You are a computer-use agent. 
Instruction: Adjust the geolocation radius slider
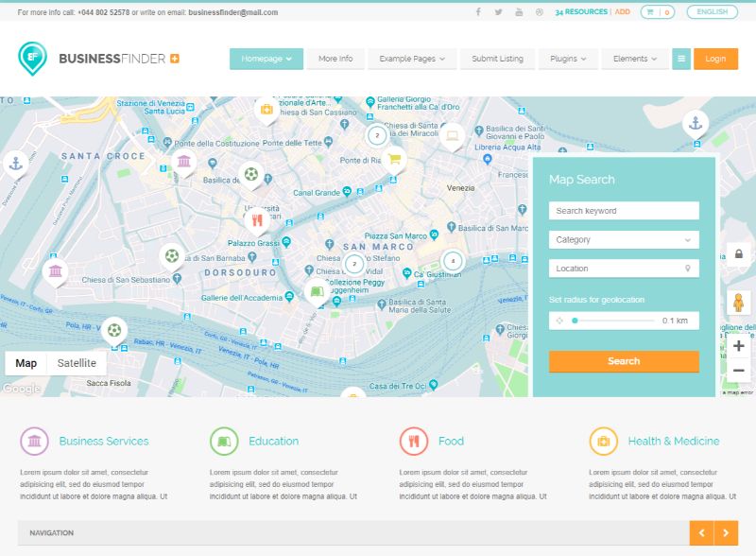pyautogui.click(x=576, y=321)
